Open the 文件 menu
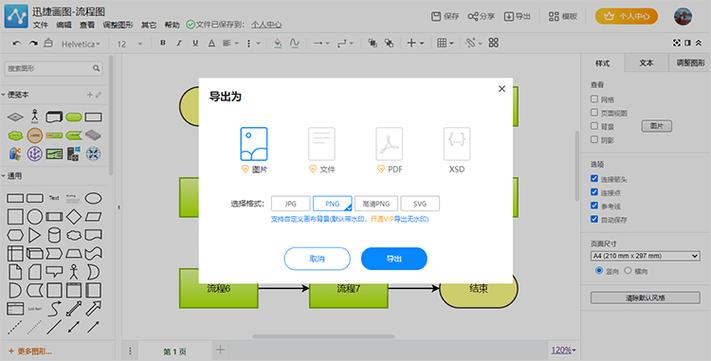 [x=40, y=24]
